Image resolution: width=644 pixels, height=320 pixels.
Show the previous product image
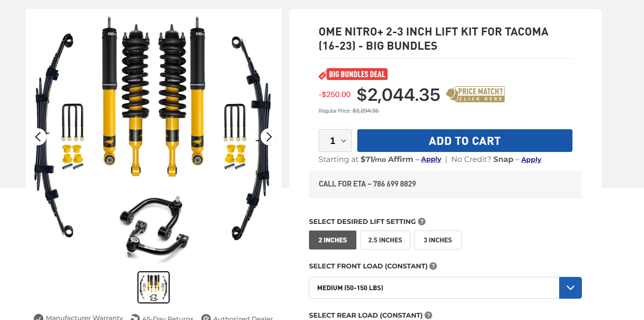38,137
